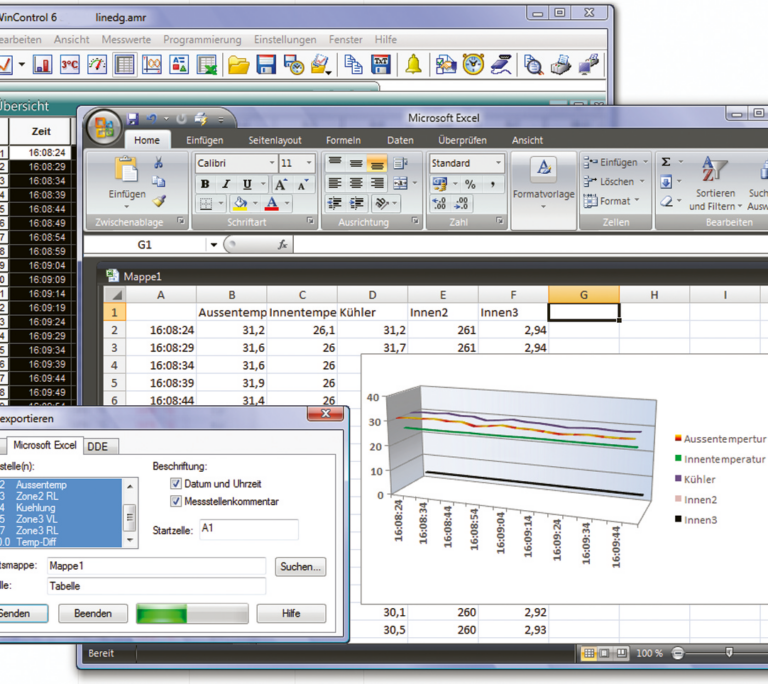Screen dimensions: 768x684
Task: Click the AutoSum sigma icon
Action: (666, 162)
